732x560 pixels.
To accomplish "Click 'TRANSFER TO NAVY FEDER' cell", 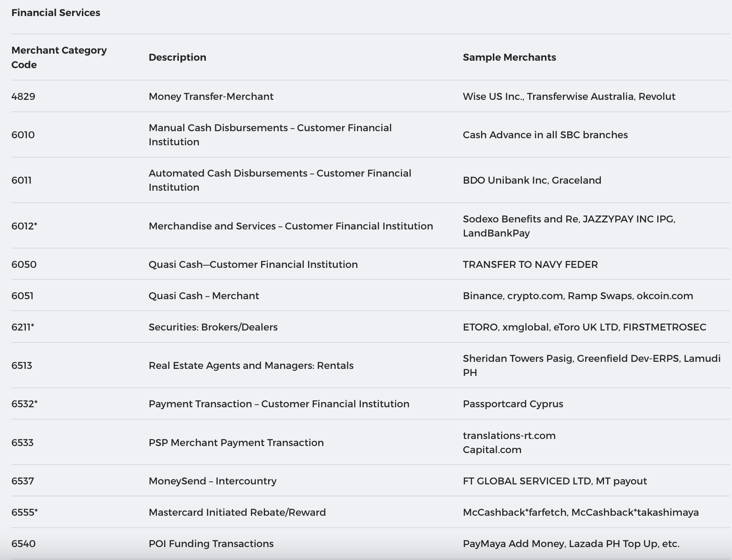I will point(530,264).
